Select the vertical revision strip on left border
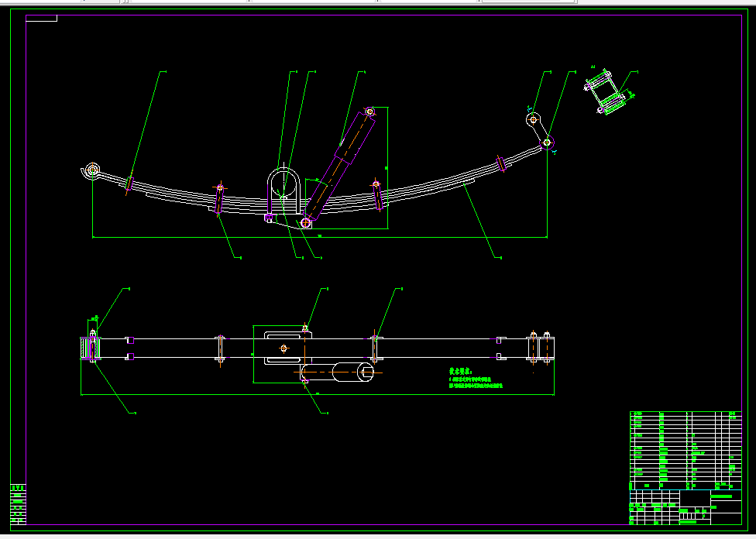The image size is (756, 539). [x=19, y=504]
